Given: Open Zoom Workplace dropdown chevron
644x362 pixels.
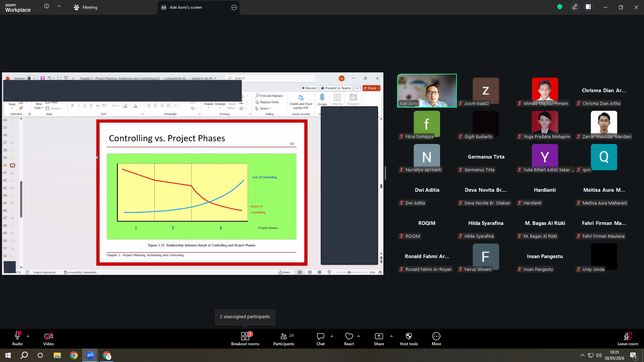Looking at the screenshot, I should [x=59, y=6].
